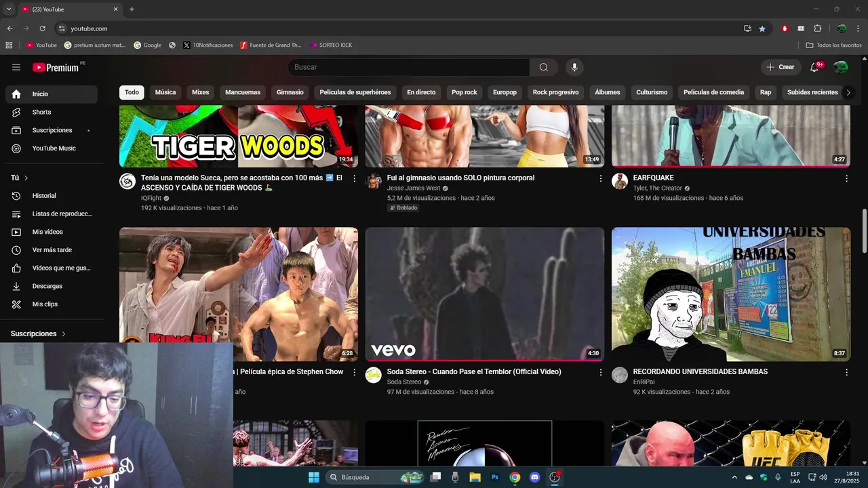Open the account avatar menu

[841, 67]
